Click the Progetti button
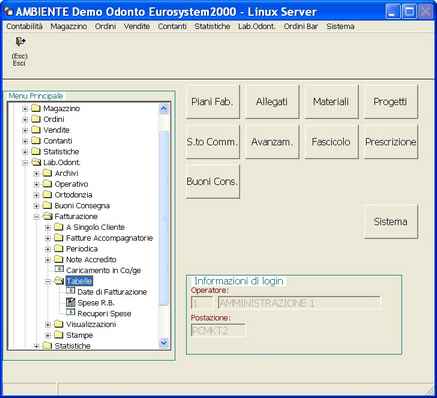The height and width of the screenshot is (398, 437). coord(390,101)
